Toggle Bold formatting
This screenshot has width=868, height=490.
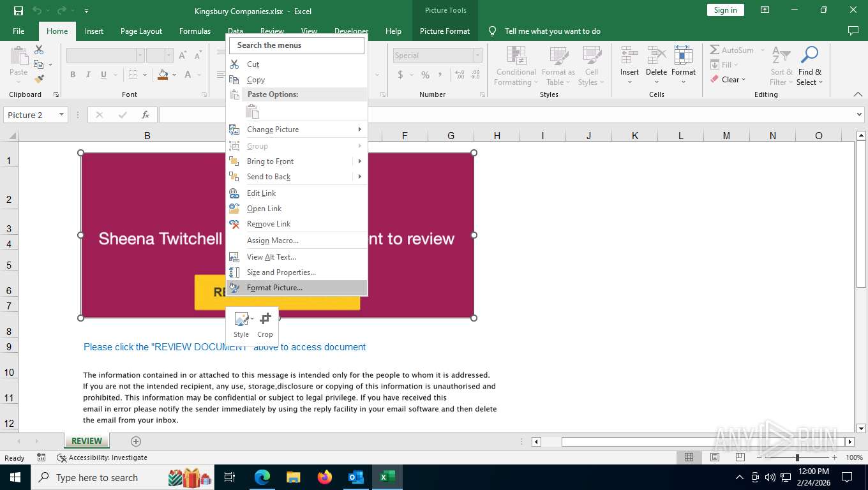73,75
